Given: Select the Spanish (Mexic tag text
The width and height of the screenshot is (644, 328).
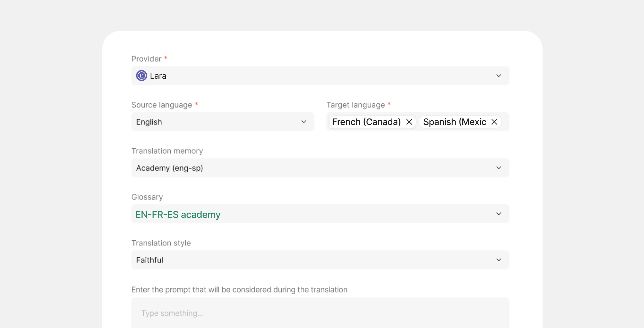Looking at the screenshot, I should tap(454, 122).
